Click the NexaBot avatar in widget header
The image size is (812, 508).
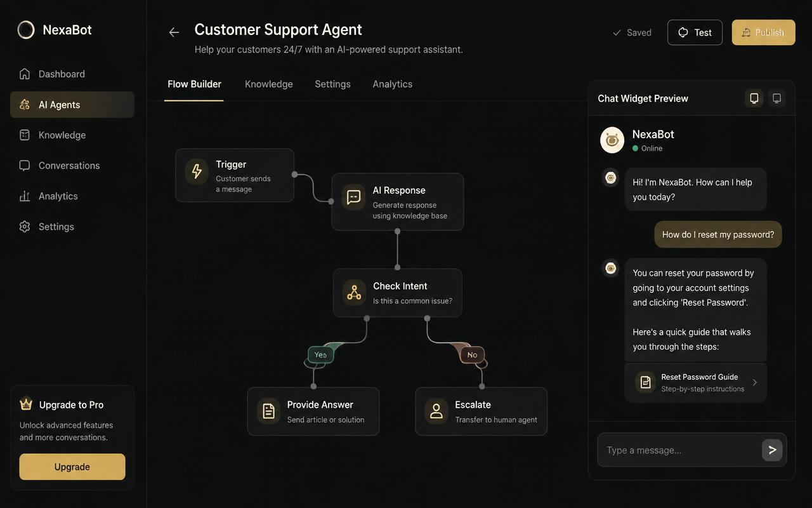click(x=612, y=140)
